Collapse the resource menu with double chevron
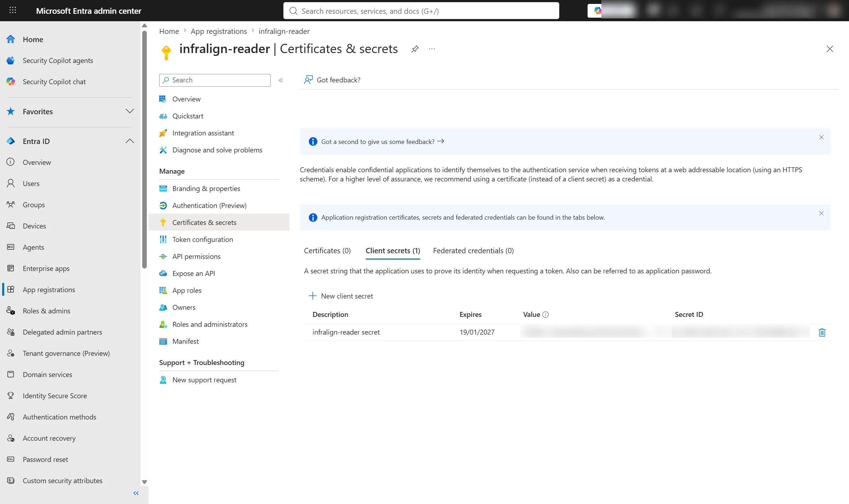 (281, 80)
